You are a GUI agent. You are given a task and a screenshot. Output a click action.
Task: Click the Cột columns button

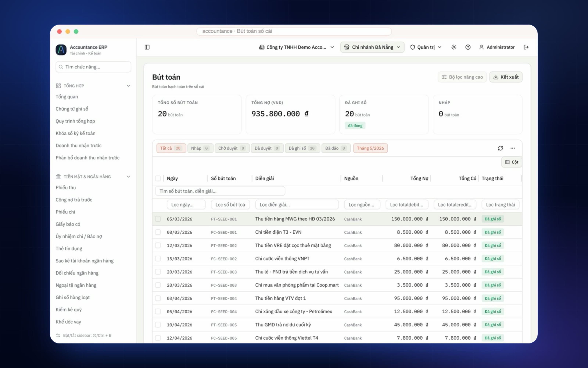click(511, 162)
